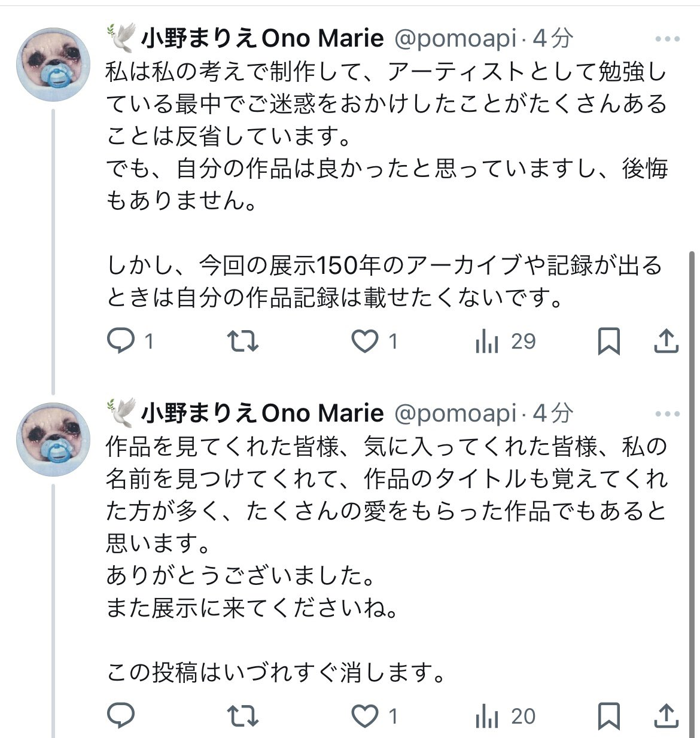Open more options on second tweet

[x=667, y=414]
